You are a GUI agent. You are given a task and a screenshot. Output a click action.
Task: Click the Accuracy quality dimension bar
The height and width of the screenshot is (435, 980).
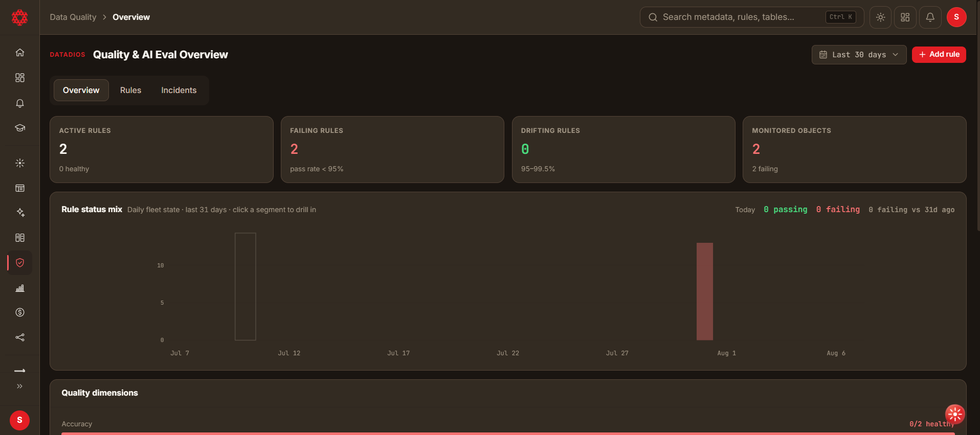[508, 433]
